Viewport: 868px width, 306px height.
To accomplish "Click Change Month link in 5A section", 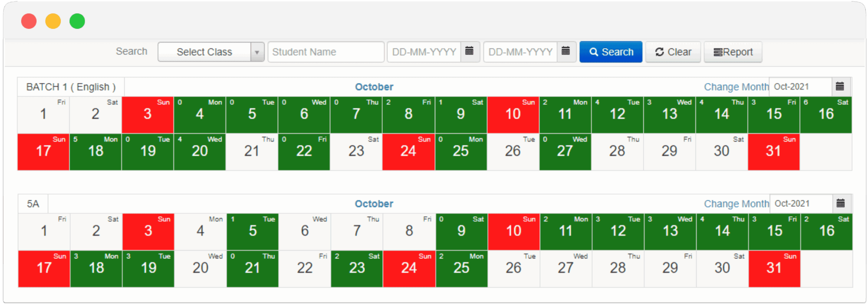I will (736, 204).
